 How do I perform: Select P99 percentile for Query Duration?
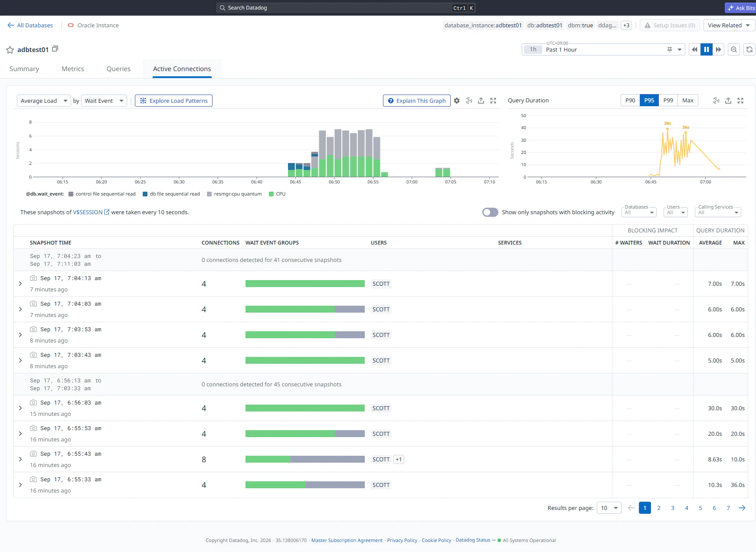(668, 100)
